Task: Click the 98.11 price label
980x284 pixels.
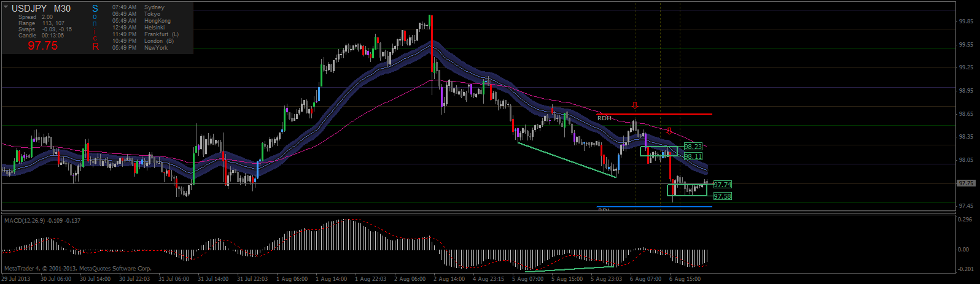Action: pyautogui.click(x=693, y=156)
